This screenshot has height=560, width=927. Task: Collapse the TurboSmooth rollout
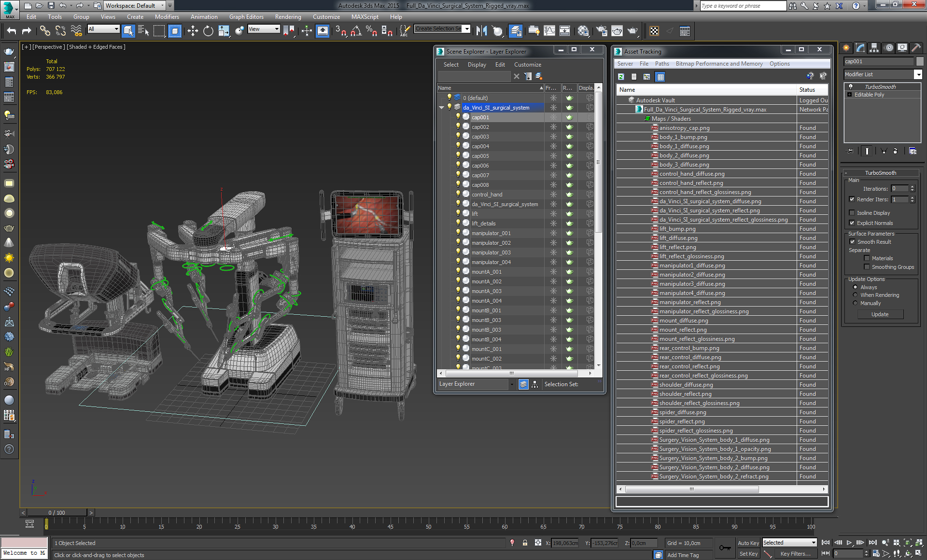point(880,173)
